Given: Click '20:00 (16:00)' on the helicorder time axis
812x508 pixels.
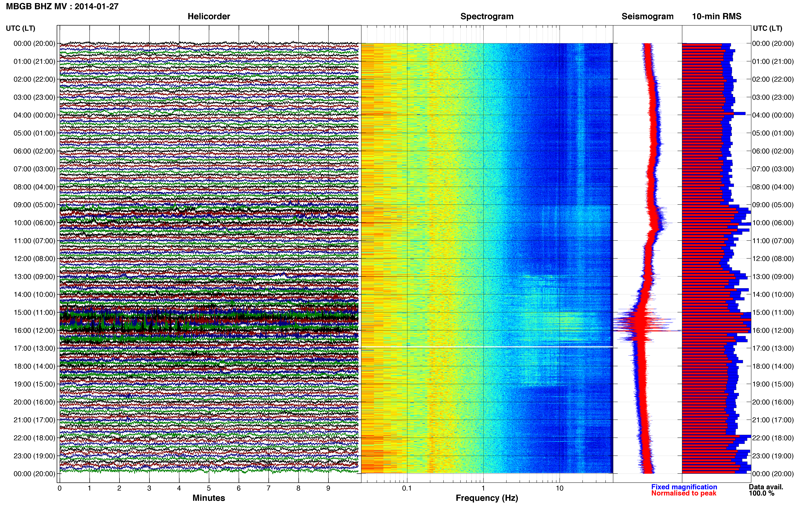Looking at the screenshot, I should (34, 402).
